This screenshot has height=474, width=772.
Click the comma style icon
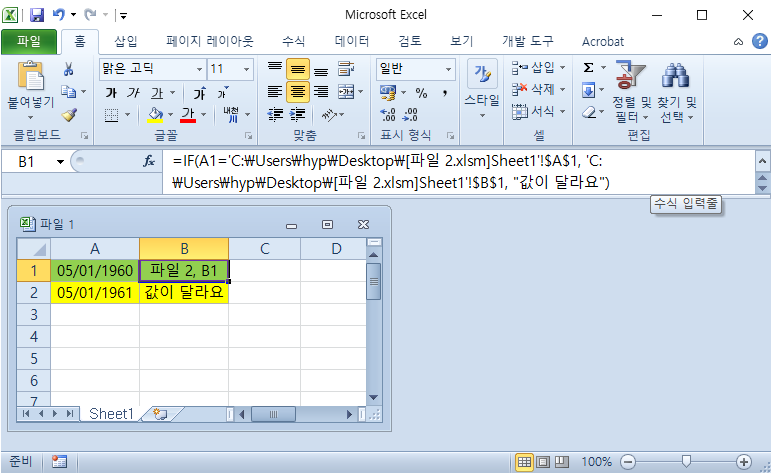445,93
